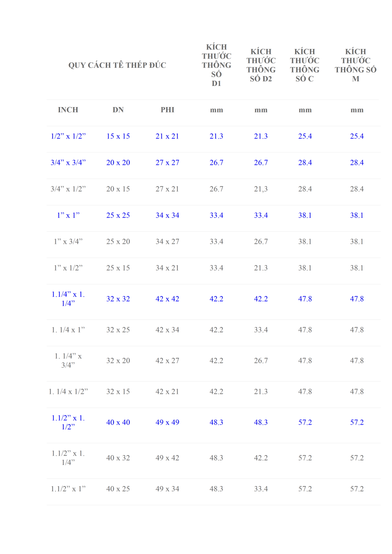Select the 3/4” x 1/2” row cell
392x554 pixels.
click(68, 189)
